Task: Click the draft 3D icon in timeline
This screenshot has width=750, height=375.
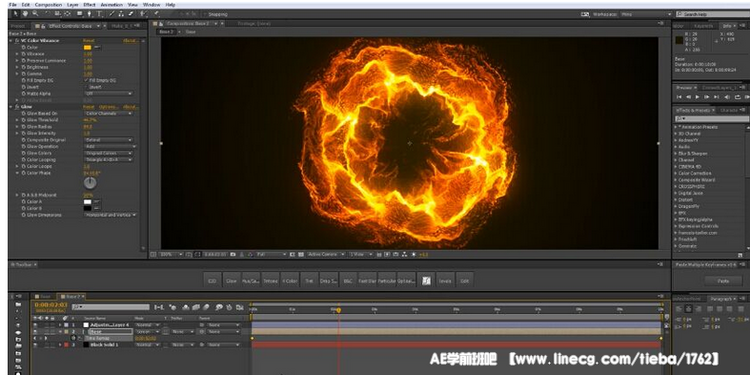Action: (x=173, y=307)
